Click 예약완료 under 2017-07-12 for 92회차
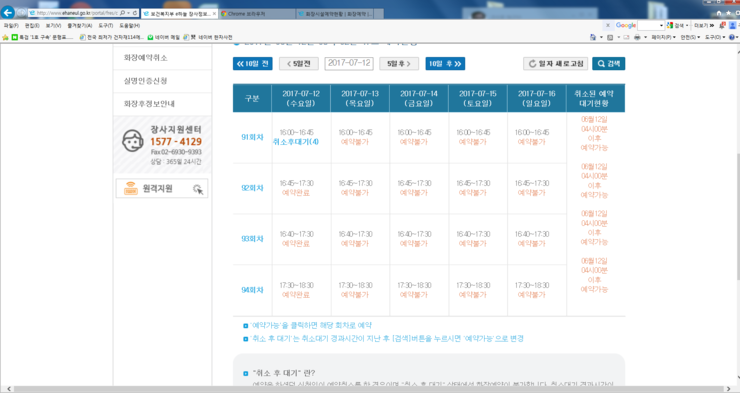740x393 pixels. 296,192
